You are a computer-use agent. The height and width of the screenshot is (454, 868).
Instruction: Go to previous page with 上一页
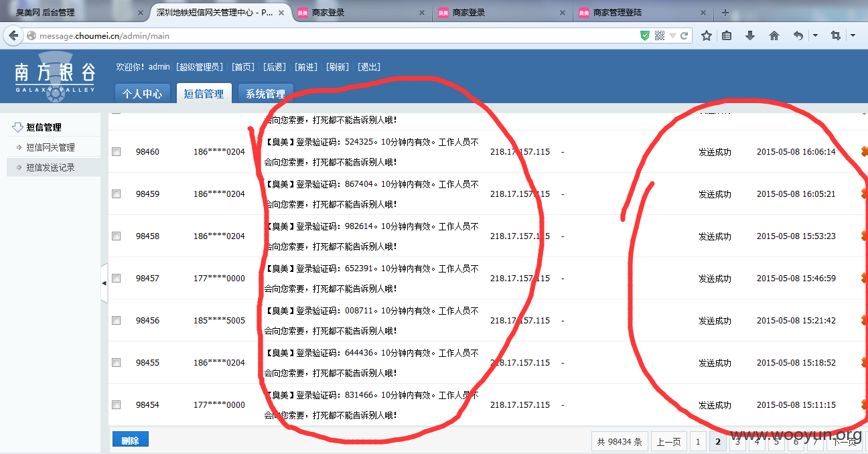pos(668,441)
